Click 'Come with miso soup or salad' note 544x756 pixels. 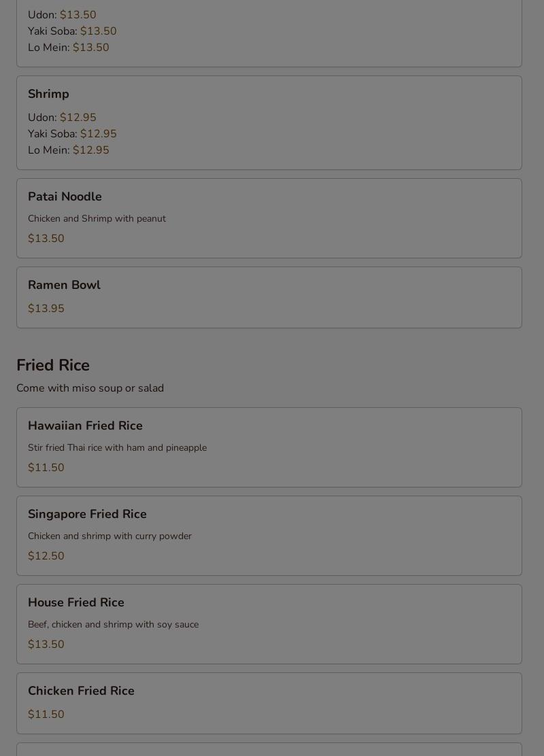click(x=90, y=388)
